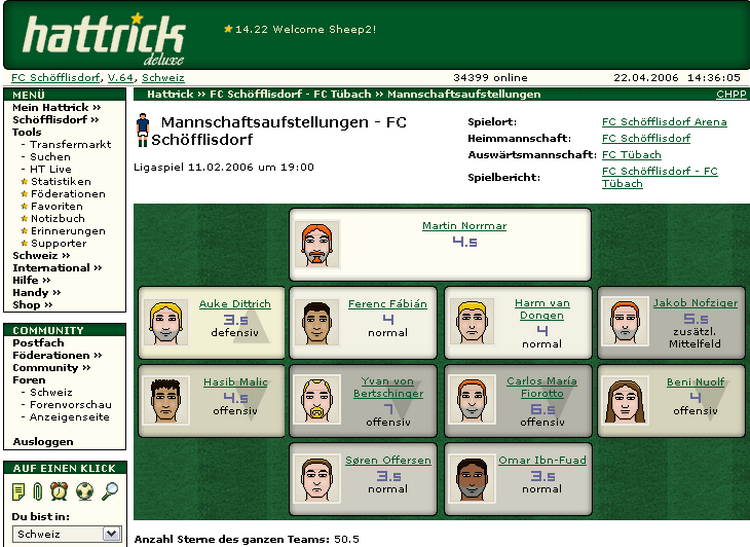Expand International menu section
Image resolution: width=750 pixels, height=547 pixels.
pos(57,268)
